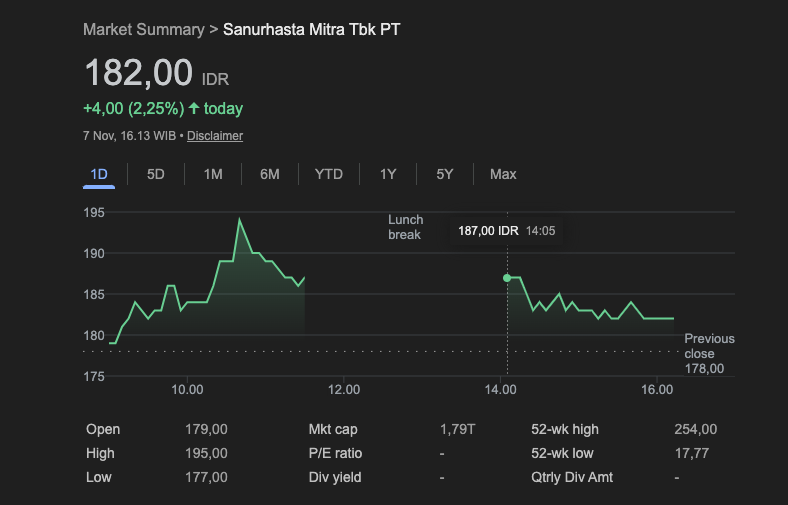Click the 182,00 current price
This screenshot has width=788, height=505.
point(138,74)
